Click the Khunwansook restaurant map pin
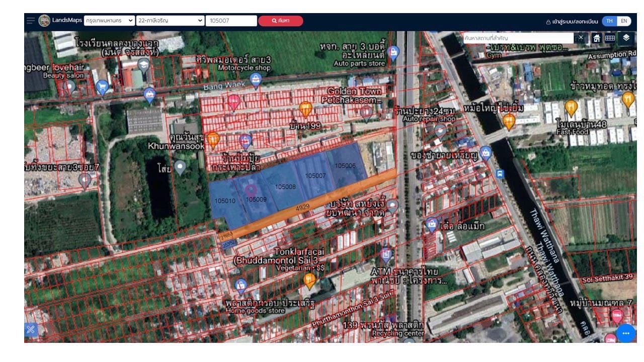644x362 pixels. [213, 139]
